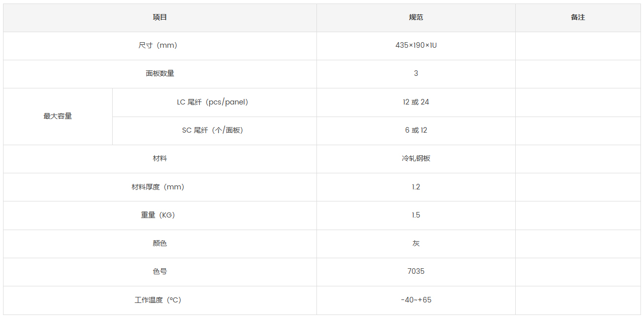This screenshot has width=644, height=317.
Task: Click the 材料 row label
Action: point(160,159)
